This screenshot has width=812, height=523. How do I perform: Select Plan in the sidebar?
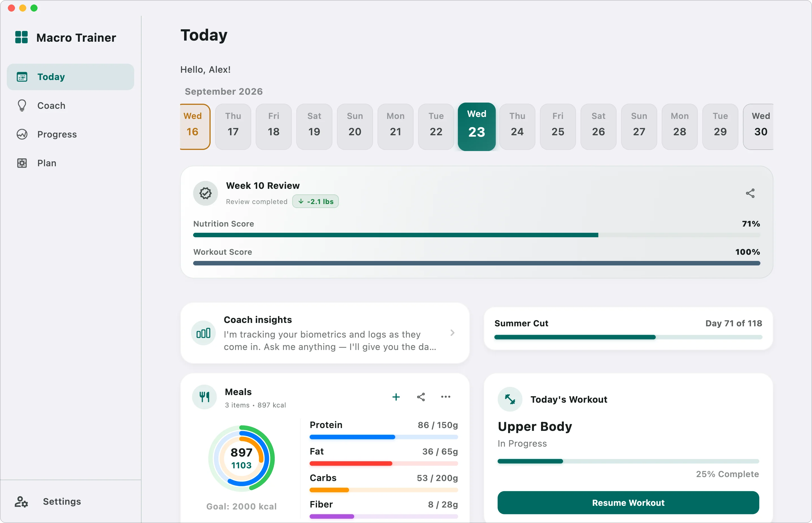click(71, 163)
